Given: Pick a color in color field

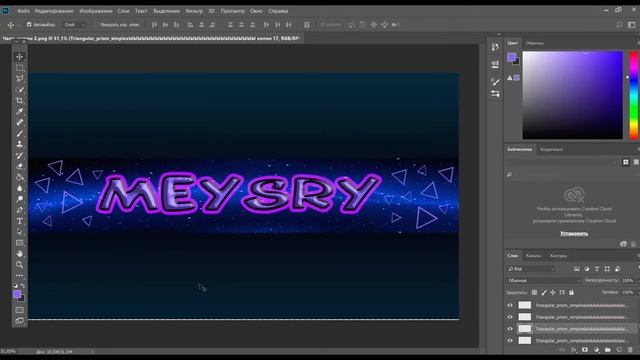Looking at the screenshot, I should 573,95.
